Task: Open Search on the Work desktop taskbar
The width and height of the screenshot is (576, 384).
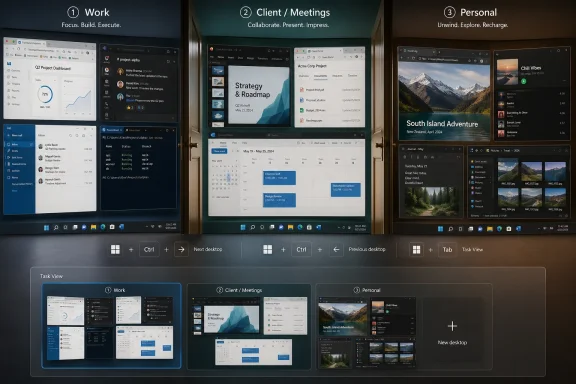Action: point(56,228)
